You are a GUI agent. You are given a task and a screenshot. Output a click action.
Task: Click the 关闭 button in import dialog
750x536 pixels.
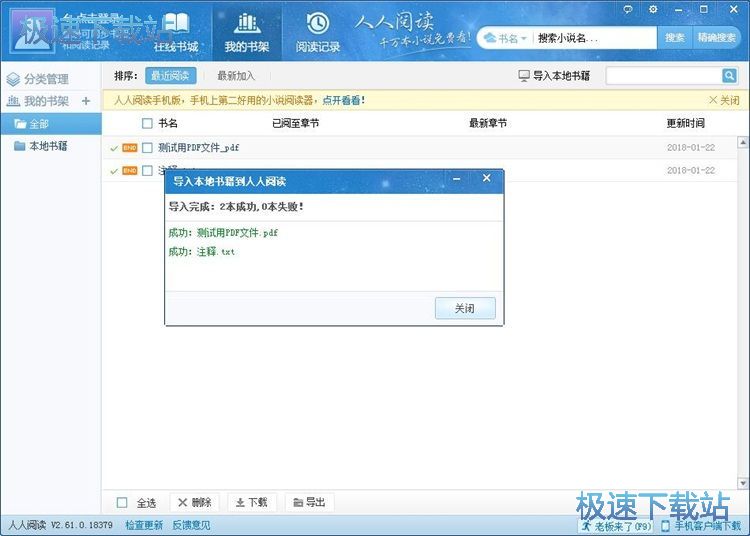(465, 308)
